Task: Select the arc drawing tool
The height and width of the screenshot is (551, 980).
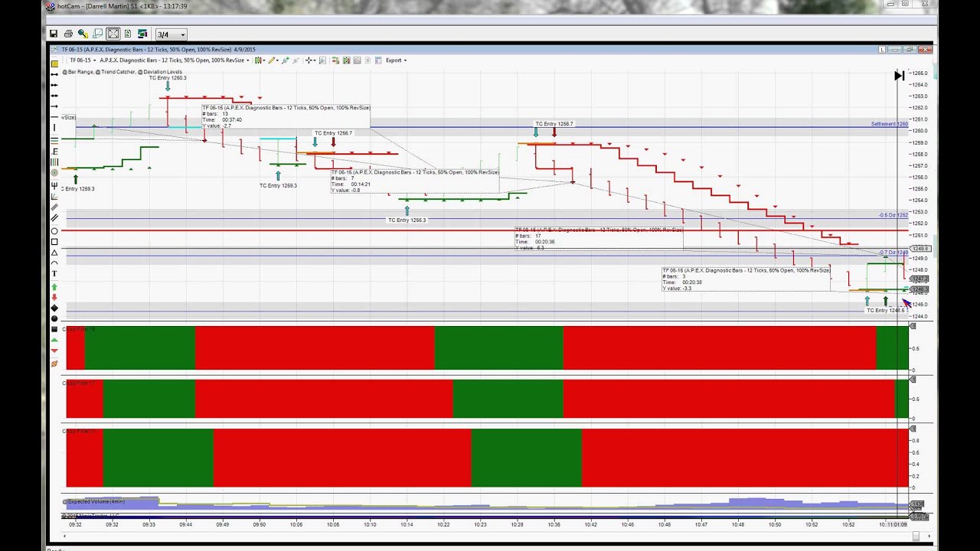Action: 54,263
